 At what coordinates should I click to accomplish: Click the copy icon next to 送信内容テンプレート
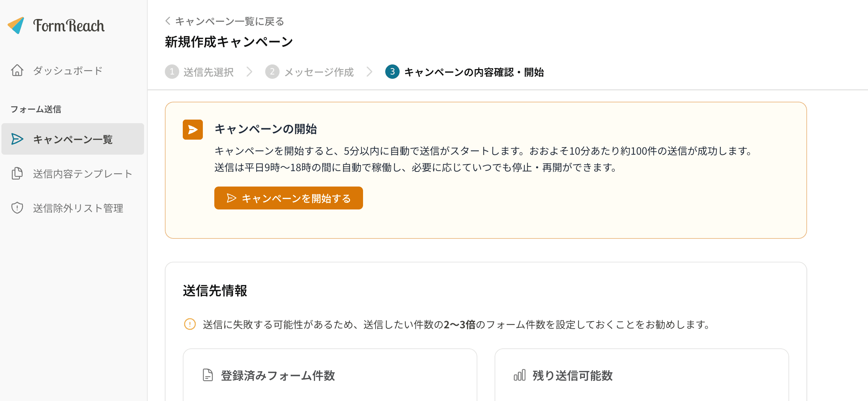17,174
